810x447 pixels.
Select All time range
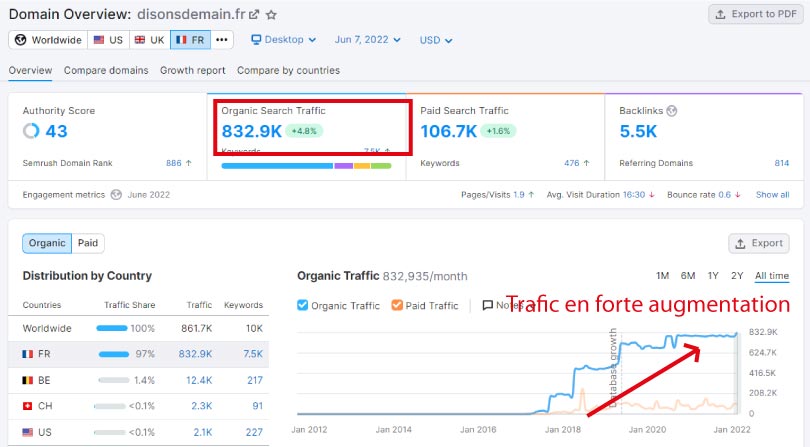pyautogui.click(x=772, y=276)
